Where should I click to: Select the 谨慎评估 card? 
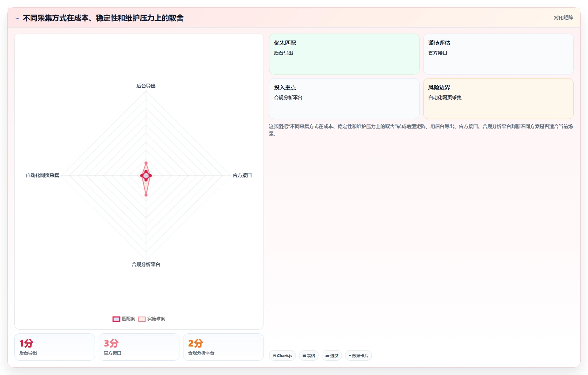[x=498, y=54]
